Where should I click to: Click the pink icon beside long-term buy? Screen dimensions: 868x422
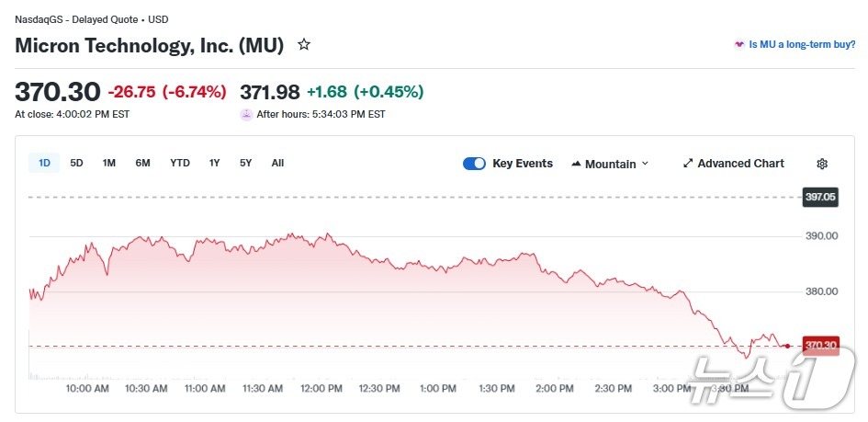pos(739,44)
